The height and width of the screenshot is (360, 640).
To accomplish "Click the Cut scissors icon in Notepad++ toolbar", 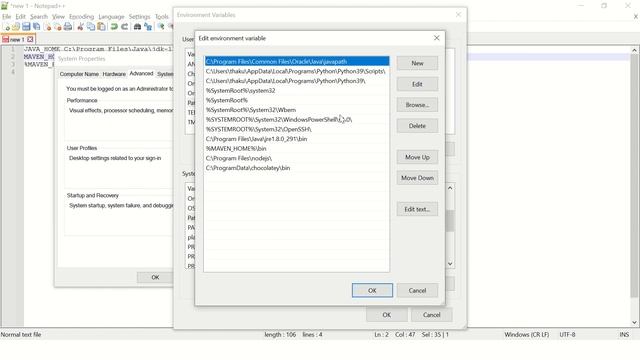I will [80, 27].
